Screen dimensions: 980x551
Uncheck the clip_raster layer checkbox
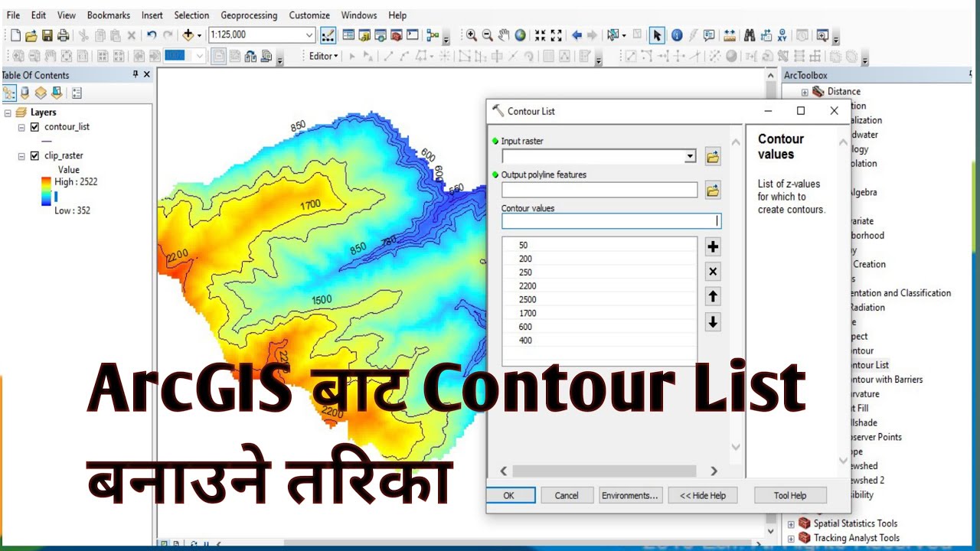pos(34,156)
